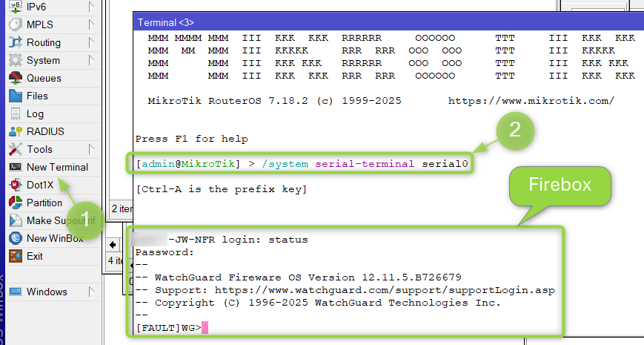Click the '[Ctrl-A is the prefix key]' line
644x345 pixels.
pyautogui.click(x=222, y=190)
